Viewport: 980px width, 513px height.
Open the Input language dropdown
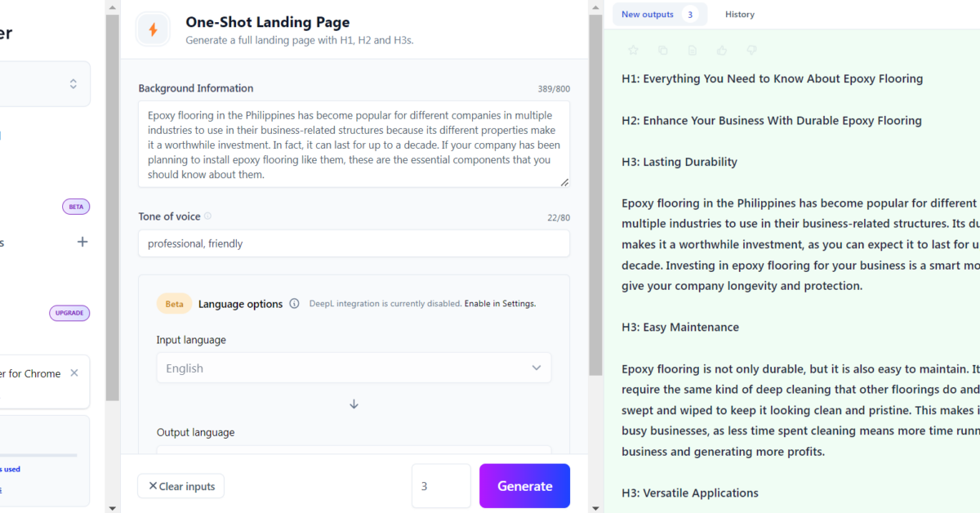click(354, 368)
